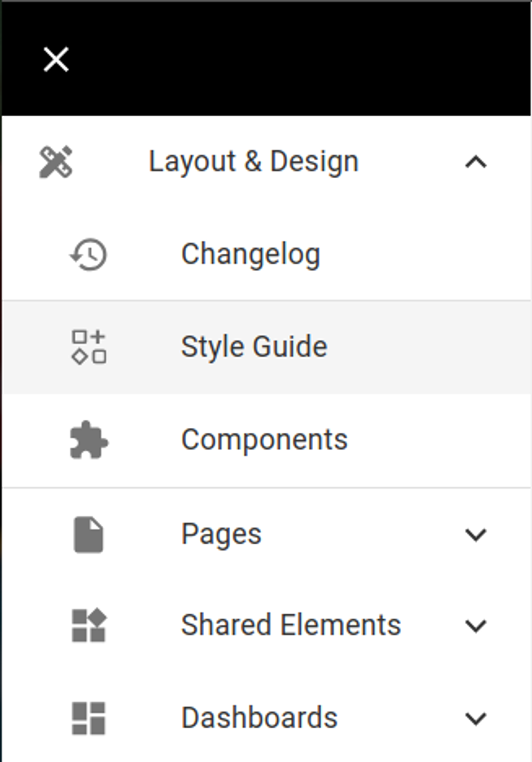Click the Dashboards grid icon
This screenshot has height=762, width=532.
tap(88, 718)
